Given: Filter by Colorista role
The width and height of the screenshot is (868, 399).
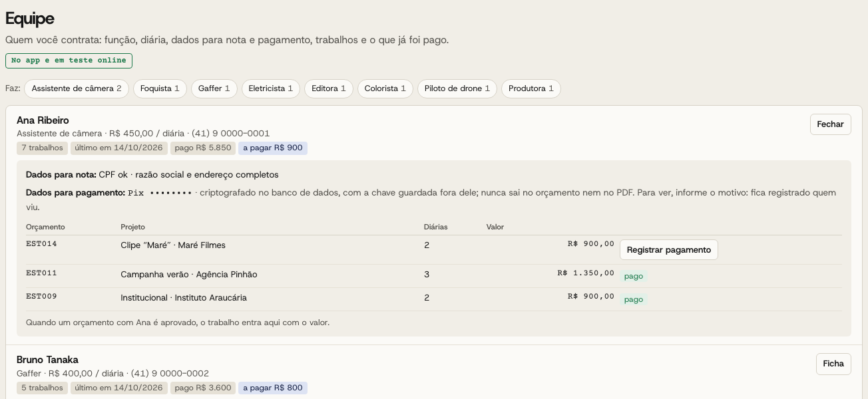Looking at the screenshot, I should (x=385, y=88).
